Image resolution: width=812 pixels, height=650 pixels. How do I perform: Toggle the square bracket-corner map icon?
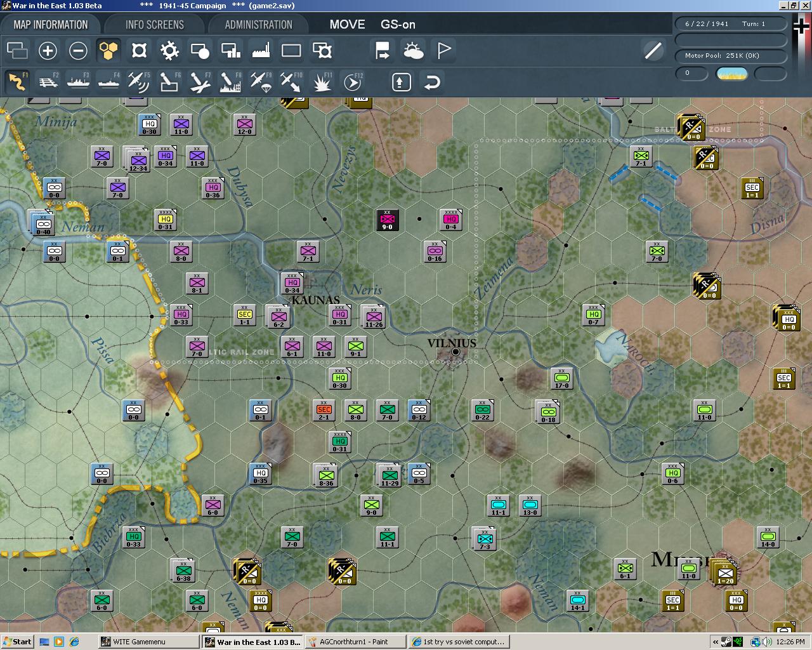(139, 50)
